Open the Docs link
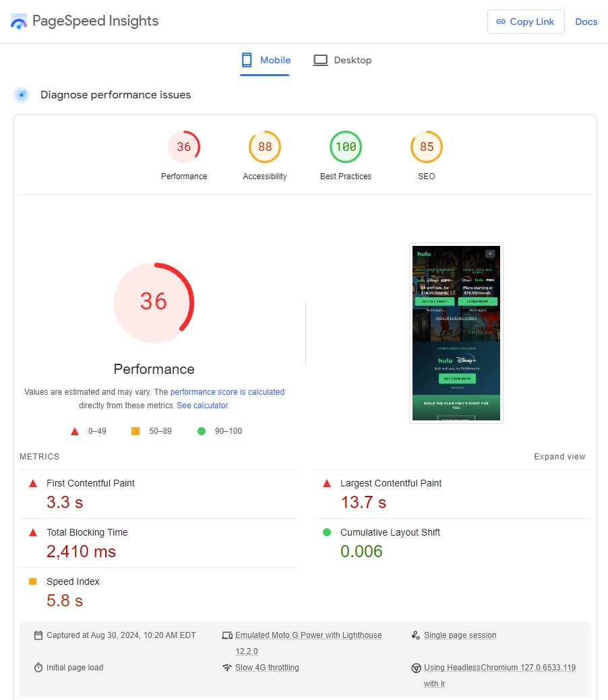Image resolution: width=608 pixels, height=700 pixels. pos(585,21)
